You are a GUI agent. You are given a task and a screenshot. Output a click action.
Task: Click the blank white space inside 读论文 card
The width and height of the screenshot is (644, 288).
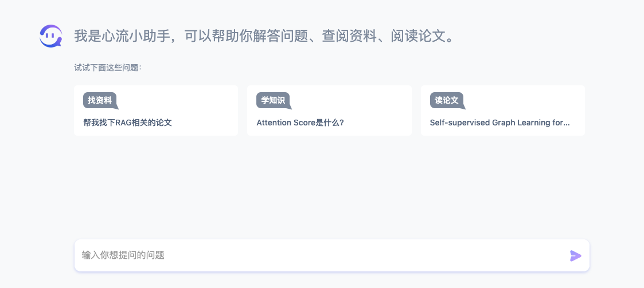click(530, 102)
